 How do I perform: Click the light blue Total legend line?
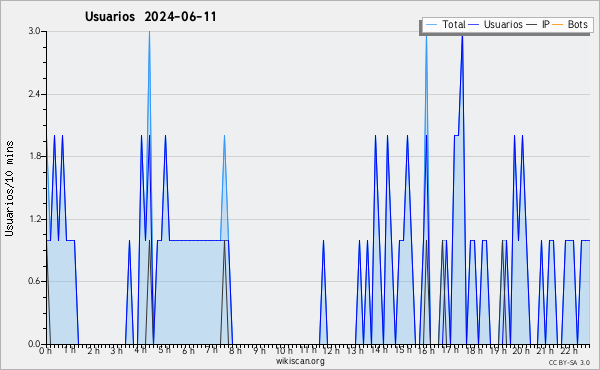[431, 24]
